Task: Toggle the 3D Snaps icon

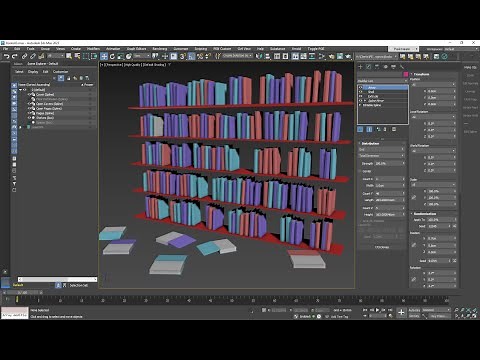Action: [x=183, y=56]
